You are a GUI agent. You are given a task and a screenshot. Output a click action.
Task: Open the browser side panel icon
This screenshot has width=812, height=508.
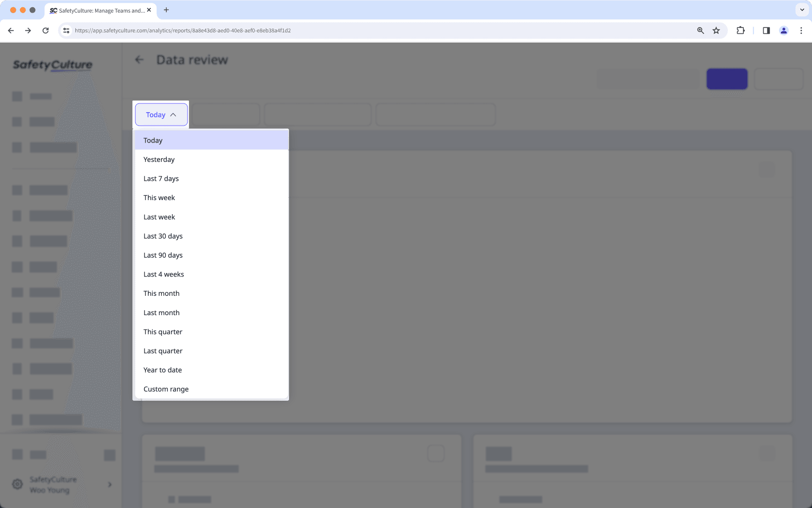coord(766,30)
